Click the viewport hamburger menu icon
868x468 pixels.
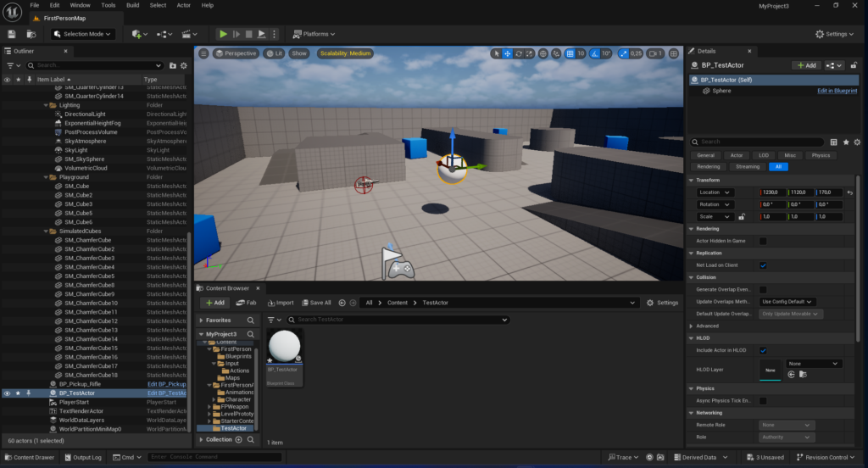[203, 53]
